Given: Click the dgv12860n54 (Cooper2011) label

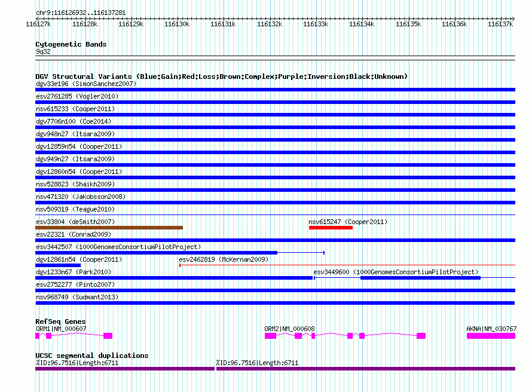Looking at the screenshot, I should 79,171.
